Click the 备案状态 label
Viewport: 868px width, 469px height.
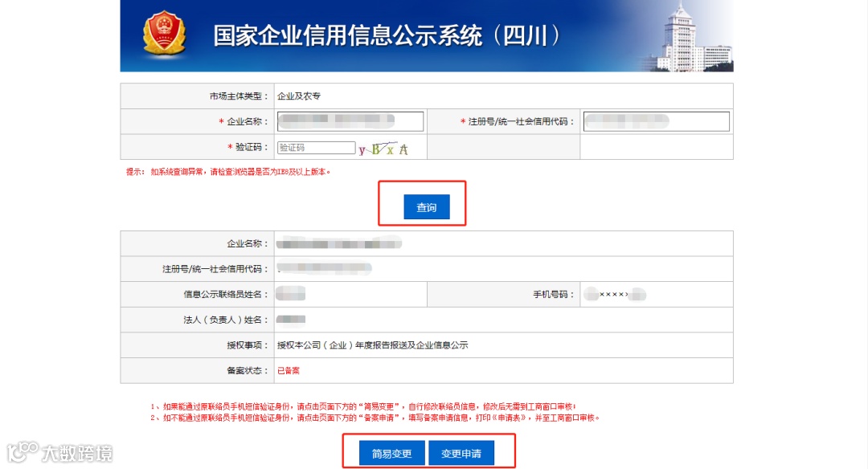click(x=248, y=370)
